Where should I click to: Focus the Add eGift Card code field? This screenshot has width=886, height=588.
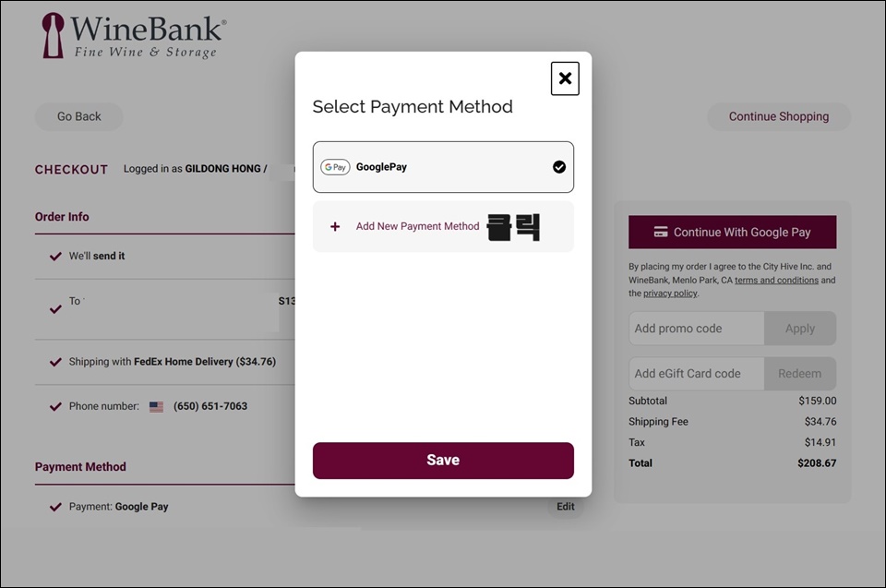pos(697,374)
